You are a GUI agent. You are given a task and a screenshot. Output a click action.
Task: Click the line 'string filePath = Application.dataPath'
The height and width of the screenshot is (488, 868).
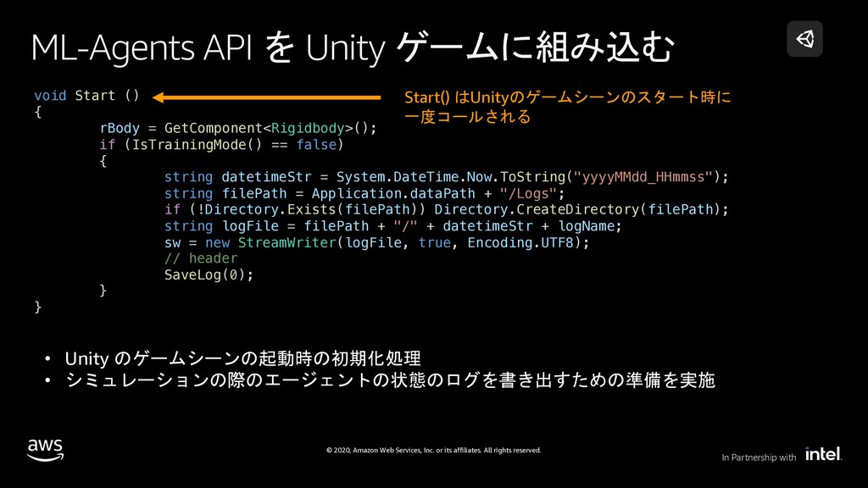click(364, 194)
